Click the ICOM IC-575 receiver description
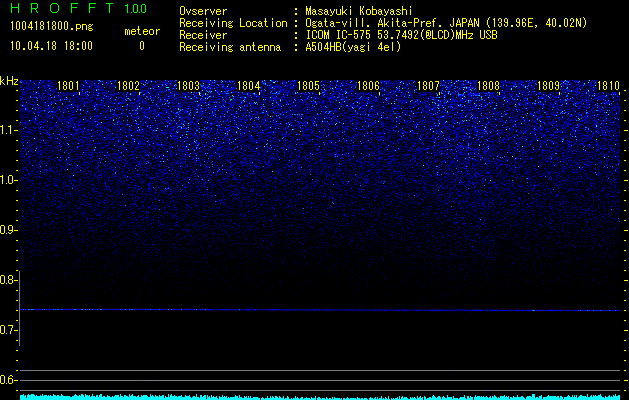The image size is (629, 400). [401, 35]
